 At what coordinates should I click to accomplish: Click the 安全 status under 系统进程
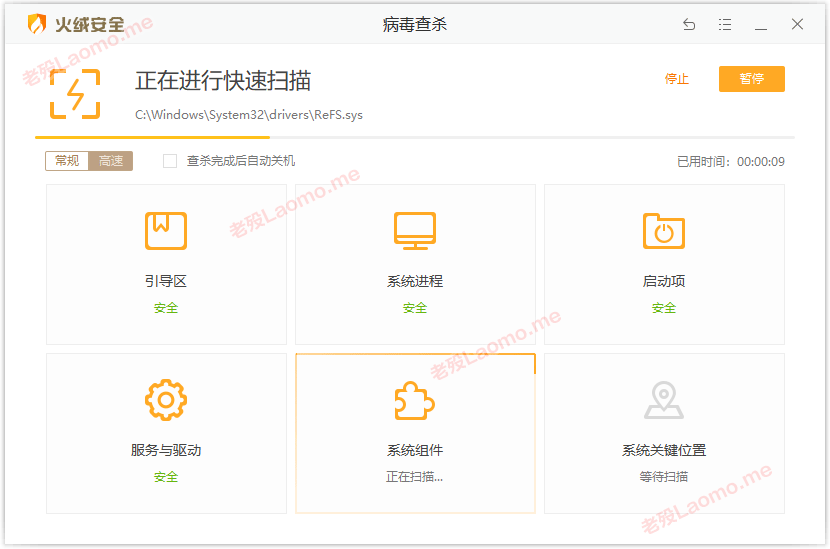point(415,308)
